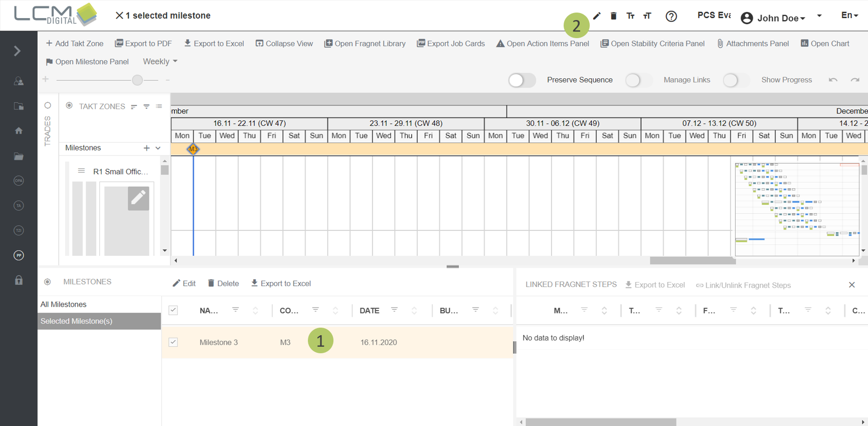Open Fragnet Library from toolbar
868x426 pixels.
(x=365, y=44)
